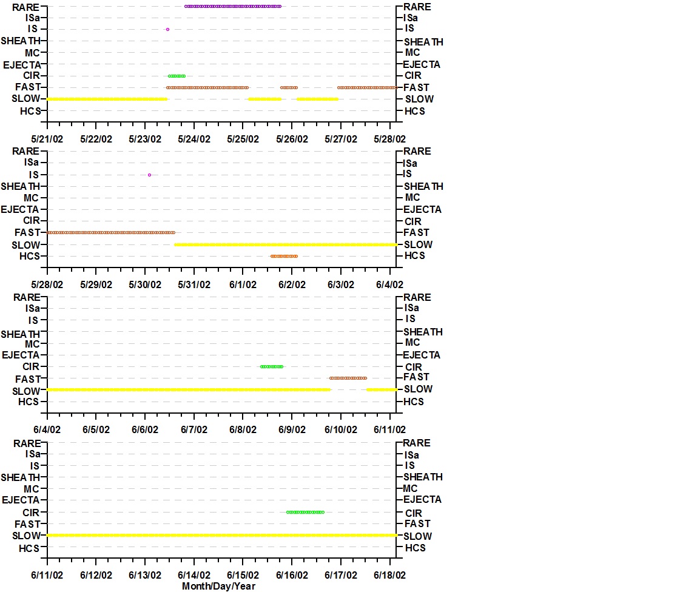Click the green CIR segment near 6/16/02
This screenshot has width=700, height=592.
pyautogui.click(x=305, y=512)
